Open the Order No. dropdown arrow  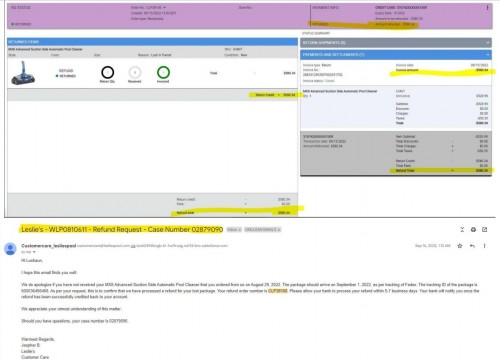tap(165, 7)
